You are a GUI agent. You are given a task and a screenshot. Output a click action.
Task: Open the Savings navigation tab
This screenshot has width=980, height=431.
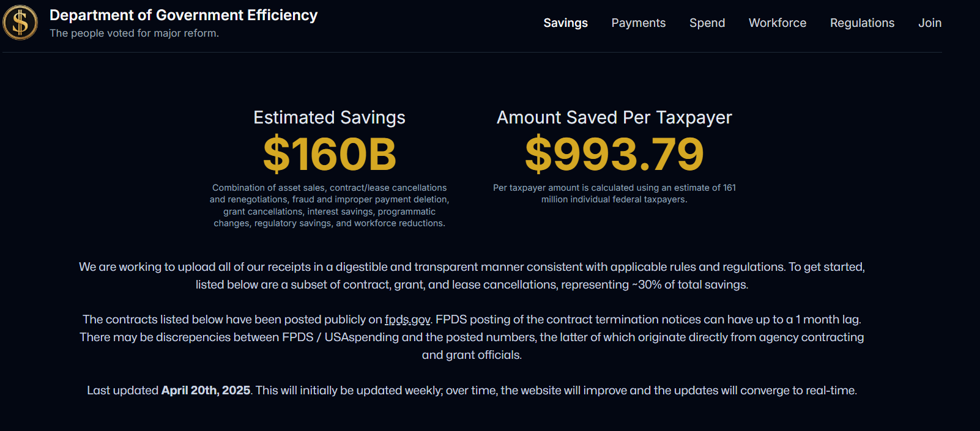pyautogui.click(x=565, y=23)
